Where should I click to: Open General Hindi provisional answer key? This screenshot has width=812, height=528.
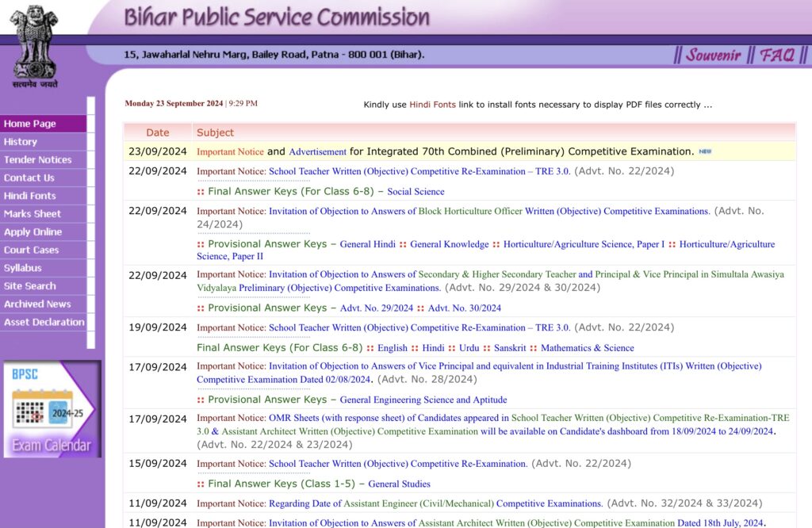[368, 244]
